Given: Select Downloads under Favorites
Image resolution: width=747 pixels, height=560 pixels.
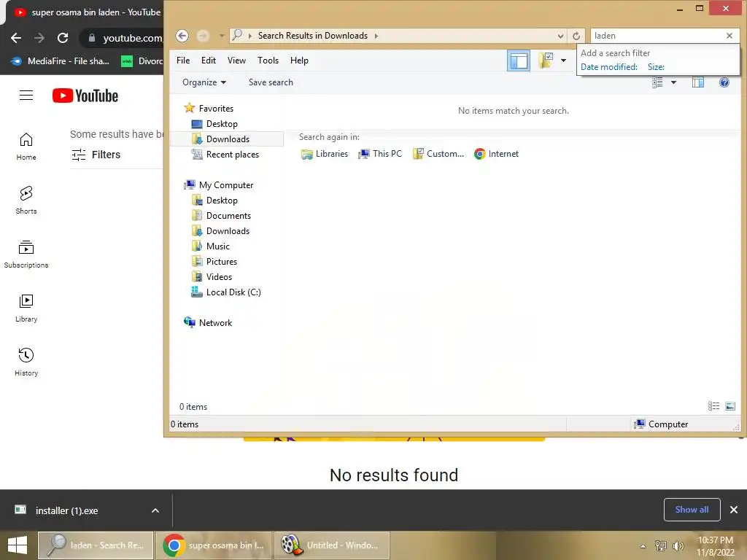Looking at the screenshot, I should coord(228,139).
